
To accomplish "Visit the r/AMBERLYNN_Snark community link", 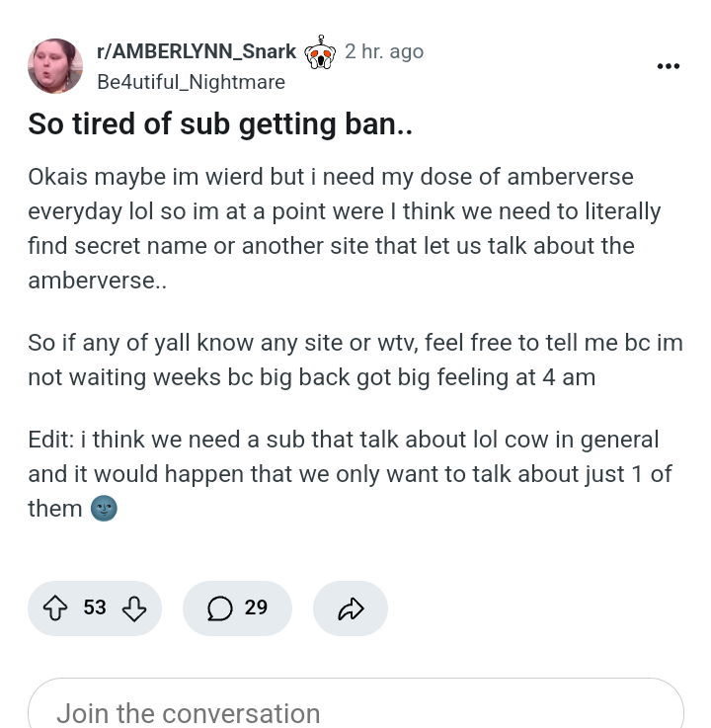I will [197, 51].
